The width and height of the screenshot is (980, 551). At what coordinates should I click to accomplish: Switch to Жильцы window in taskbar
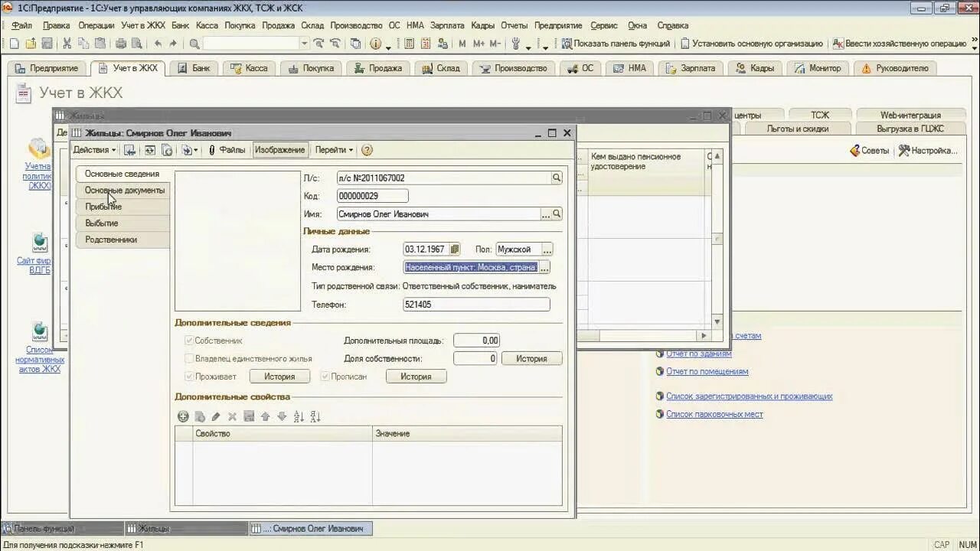click(x=186, y=529)
